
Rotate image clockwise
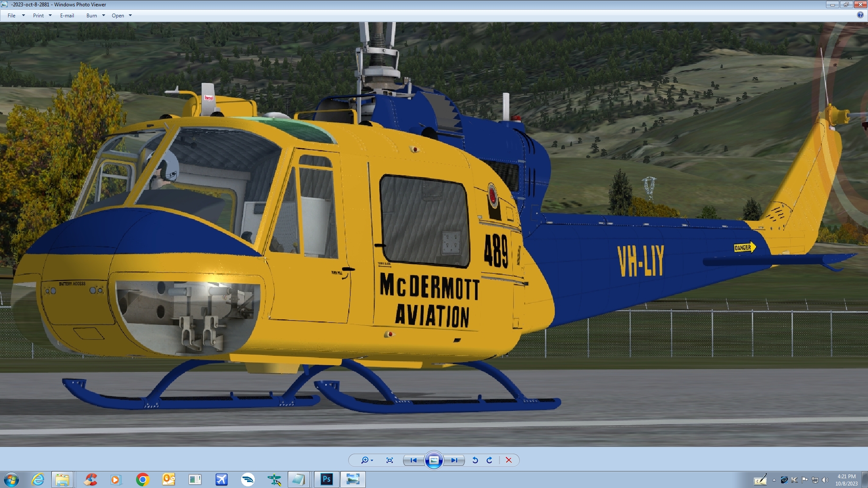tap(490, 460)
